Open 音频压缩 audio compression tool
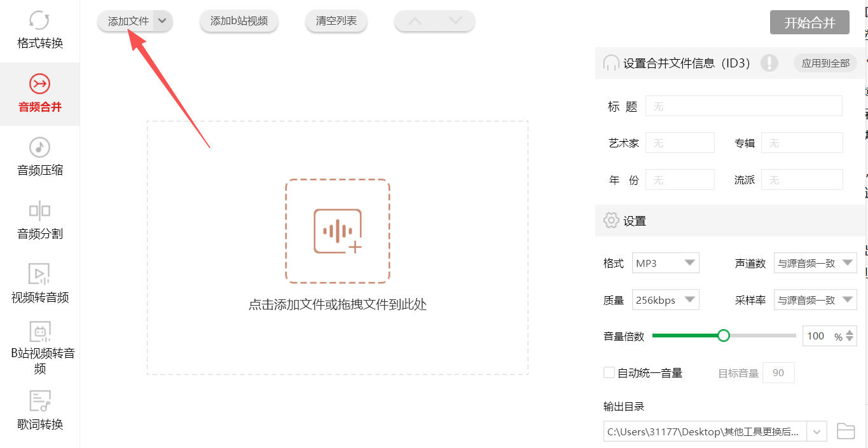The image size is (868, 448). click(x=39, y=158)
